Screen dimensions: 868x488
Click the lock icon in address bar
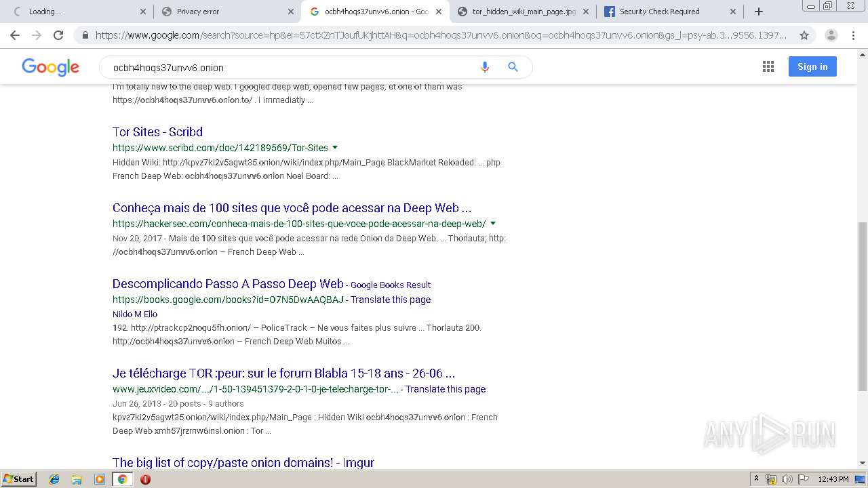[x=85, y=35]
